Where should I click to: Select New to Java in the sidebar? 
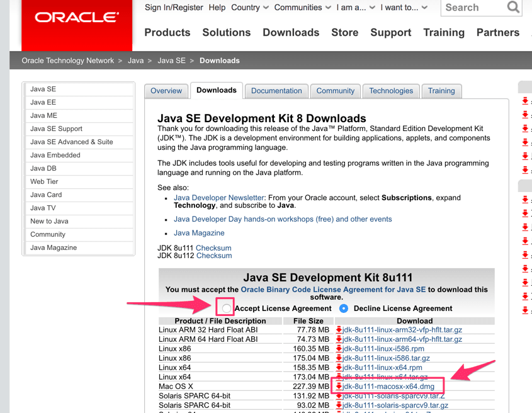(x=79, y=221)
